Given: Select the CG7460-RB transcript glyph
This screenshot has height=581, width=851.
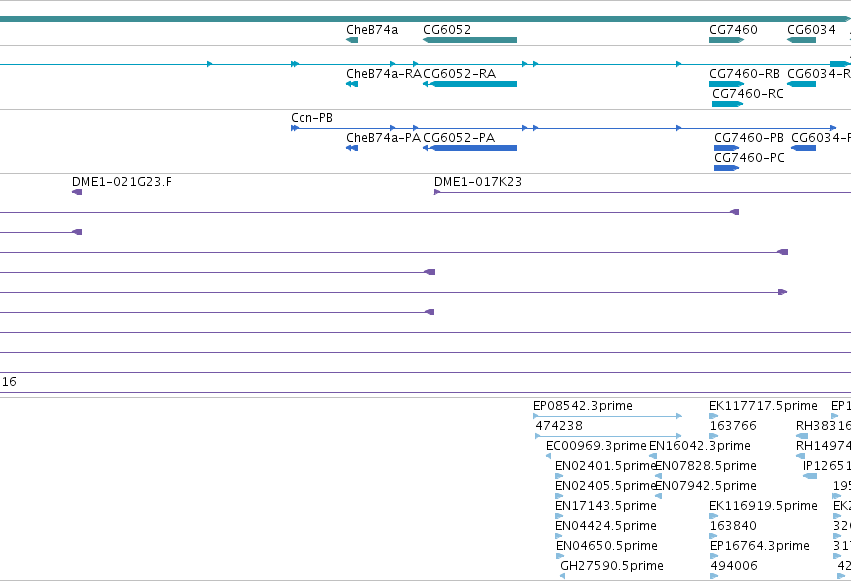Looking at the screenshot, I should click(x=726, y=84).
